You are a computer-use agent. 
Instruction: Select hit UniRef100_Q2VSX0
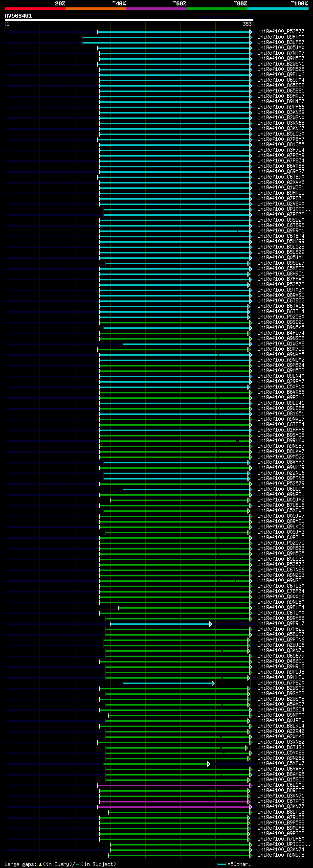pyautogui.click(x=281, y=204)
